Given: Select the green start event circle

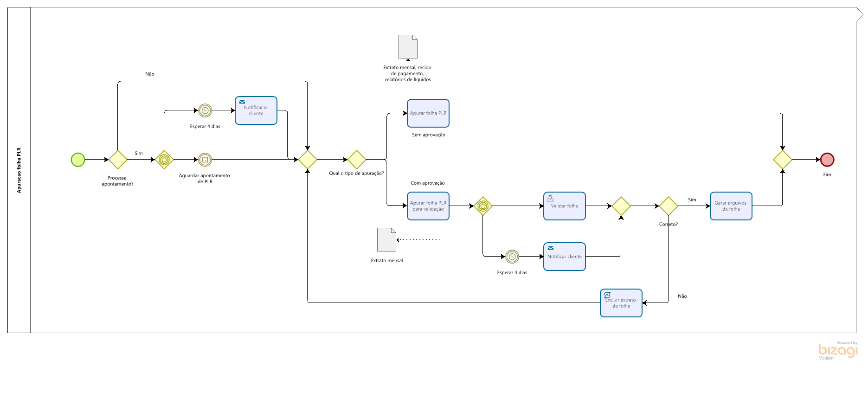Looking at the screenshot, I should (x=78, y=160).
